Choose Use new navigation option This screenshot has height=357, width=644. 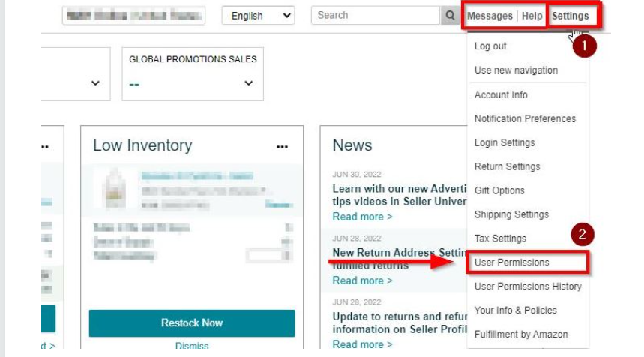pyautogui.click(x=516, y=70)
